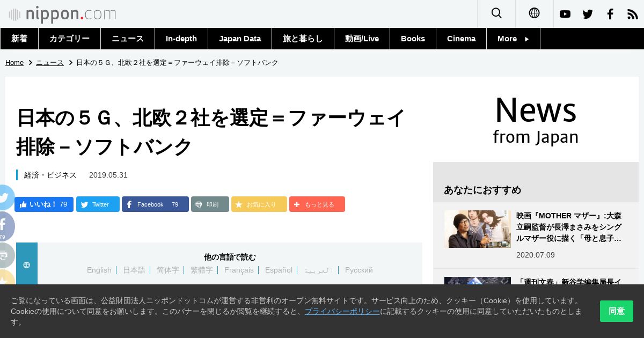
Task: Select 繁體字 language link
Action: (202, 270)
